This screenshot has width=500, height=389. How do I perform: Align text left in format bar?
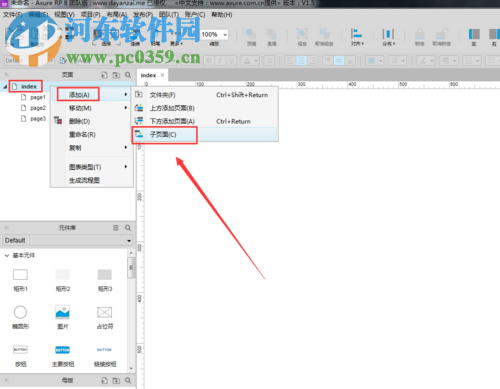pyautogui.click(x=290, y=61)
